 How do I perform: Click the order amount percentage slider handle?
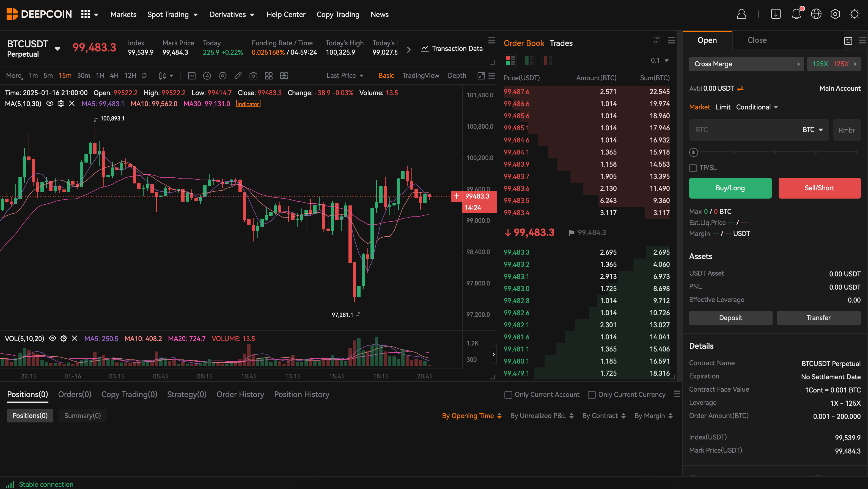[x=693, y=152]
